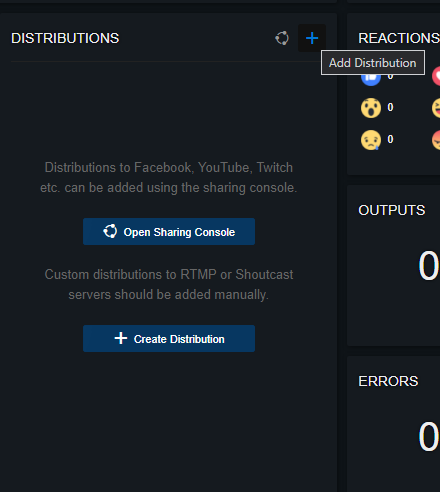
Task: Click the count beside the Sad emoji
Action: pyautogui.click(x=390, y=139)
